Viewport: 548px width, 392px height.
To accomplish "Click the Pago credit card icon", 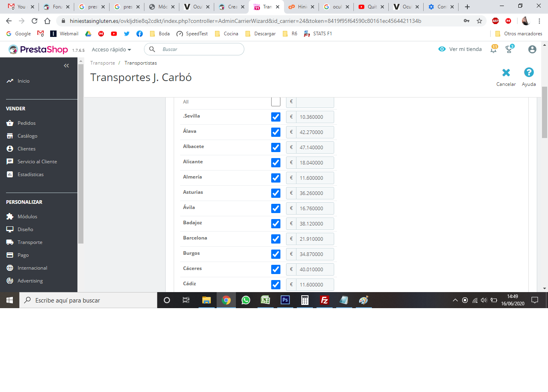I will 10,255.
